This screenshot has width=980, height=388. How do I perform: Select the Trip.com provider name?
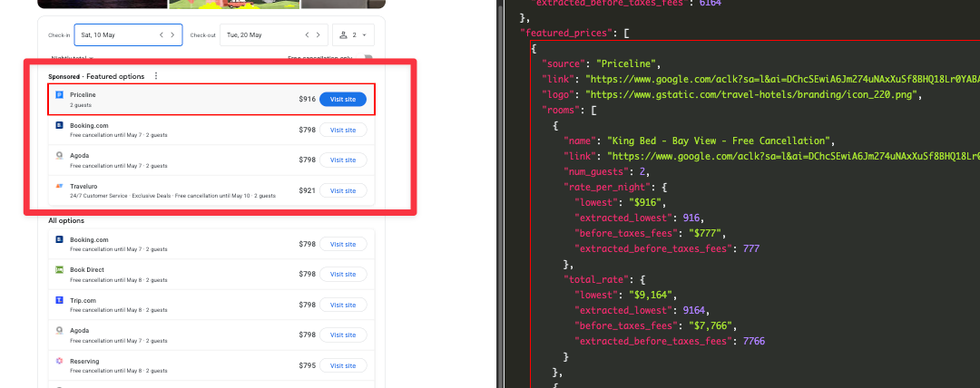(x=83, y=300)
